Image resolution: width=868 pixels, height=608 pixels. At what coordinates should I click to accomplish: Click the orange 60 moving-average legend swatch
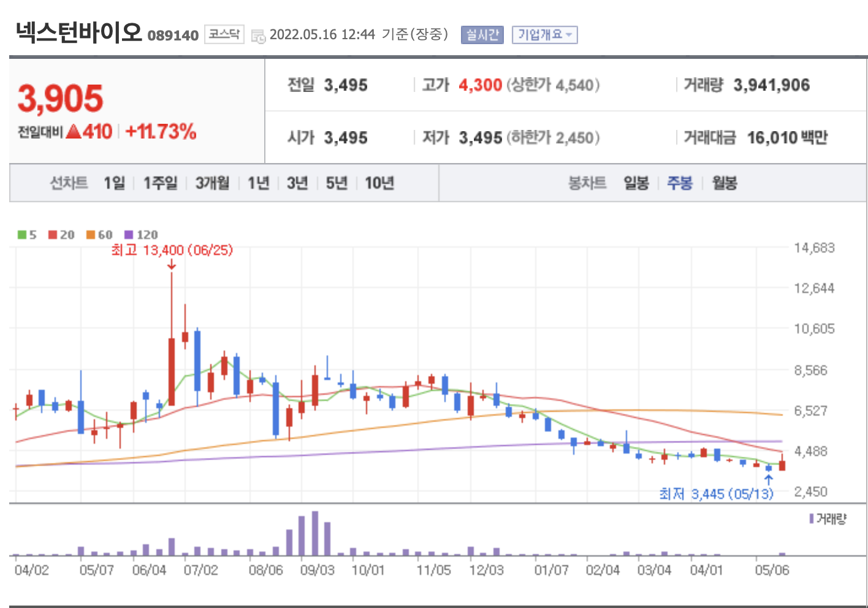click(91, 235)
